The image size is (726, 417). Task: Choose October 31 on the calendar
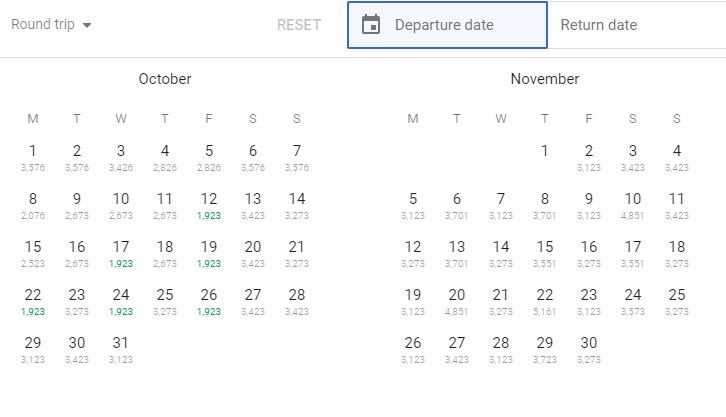(121, 348)
